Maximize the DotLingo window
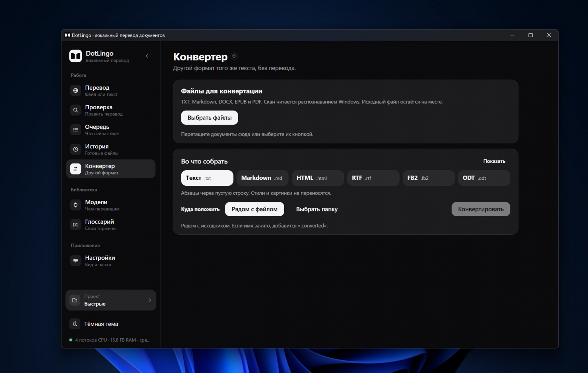This screenshot has height=373, width=588. click(x=530, y=35)
